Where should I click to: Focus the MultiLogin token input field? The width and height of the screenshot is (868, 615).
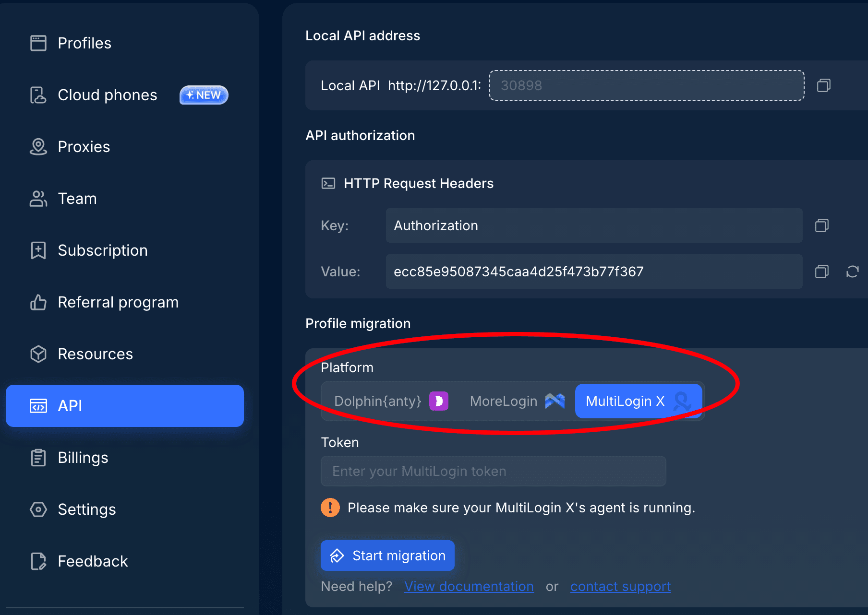click(x=493, y=471)
